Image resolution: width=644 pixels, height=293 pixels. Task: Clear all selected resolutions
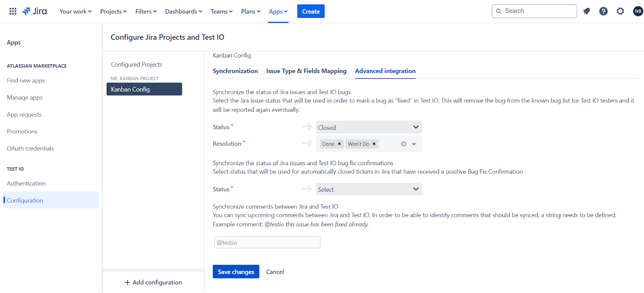click(404, 144)
